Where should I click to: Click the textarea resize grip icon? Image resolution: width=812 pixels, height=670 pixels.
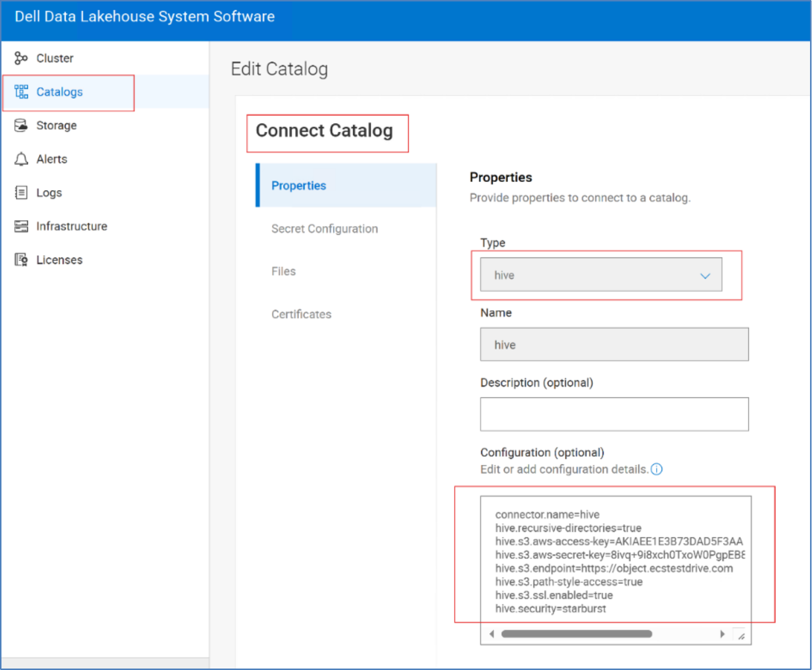[x=741, y=636]
